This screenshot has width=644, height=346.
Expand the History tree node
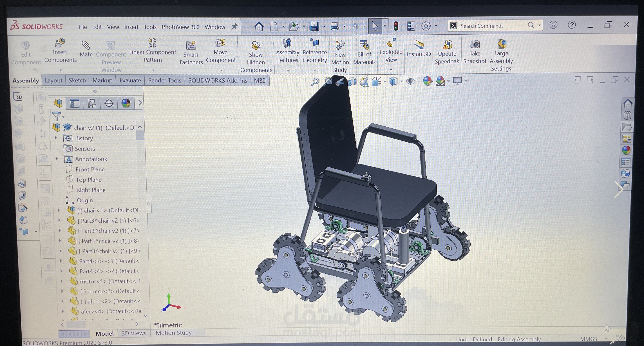56,138
